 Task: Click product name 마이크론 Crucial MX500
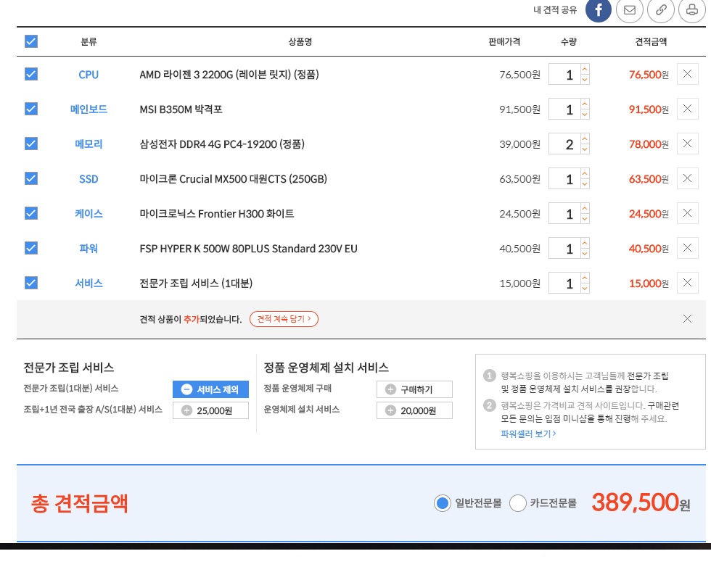pyautogui.click(x=233, y=179)
